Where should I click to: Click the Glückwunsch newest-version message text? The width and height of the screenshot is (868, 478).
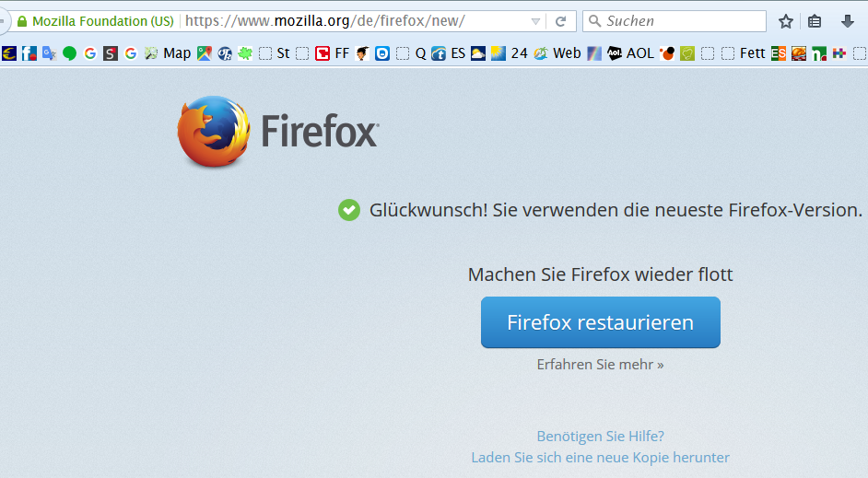click(616, 210)
